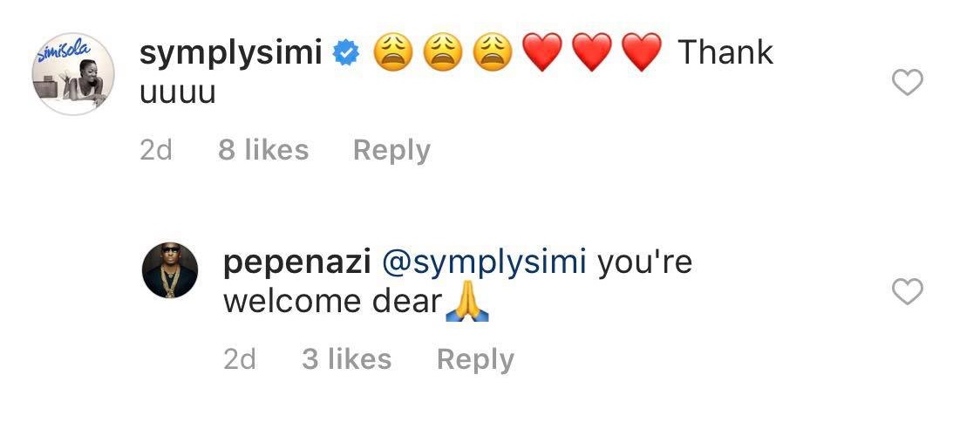The image size is (980, 436).
Task: Click the first red heart emoji
Action: (541, 54)
